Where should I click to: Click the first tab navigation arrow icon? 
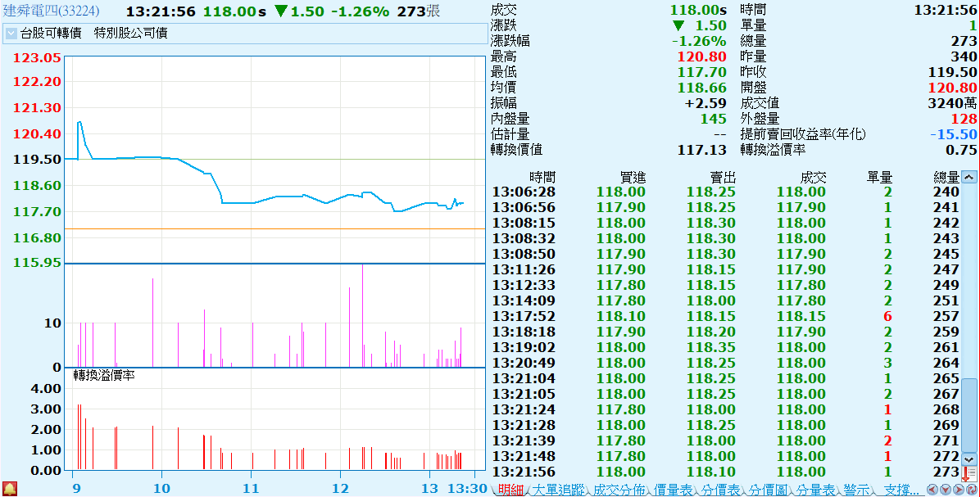pyautogui.click(x=932, y=490)
